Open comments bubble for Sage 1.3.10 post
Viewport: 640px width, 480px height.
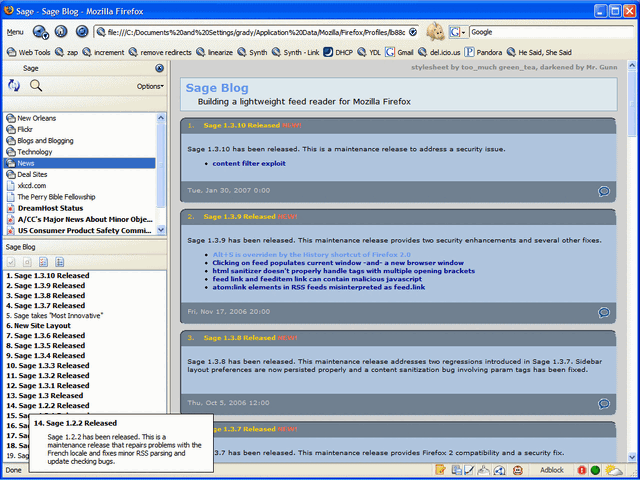click(x=604, y=191)
